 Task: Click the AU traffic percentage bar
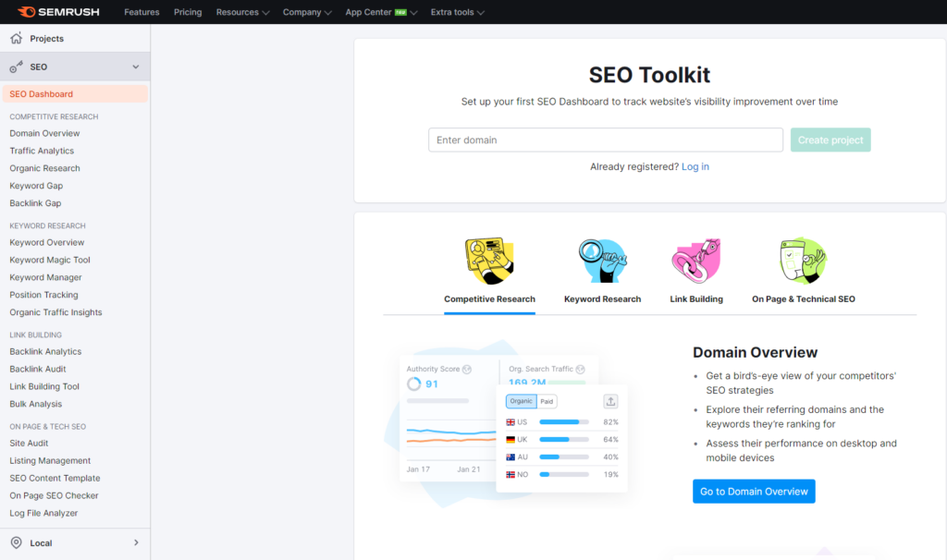pos(563,457)
